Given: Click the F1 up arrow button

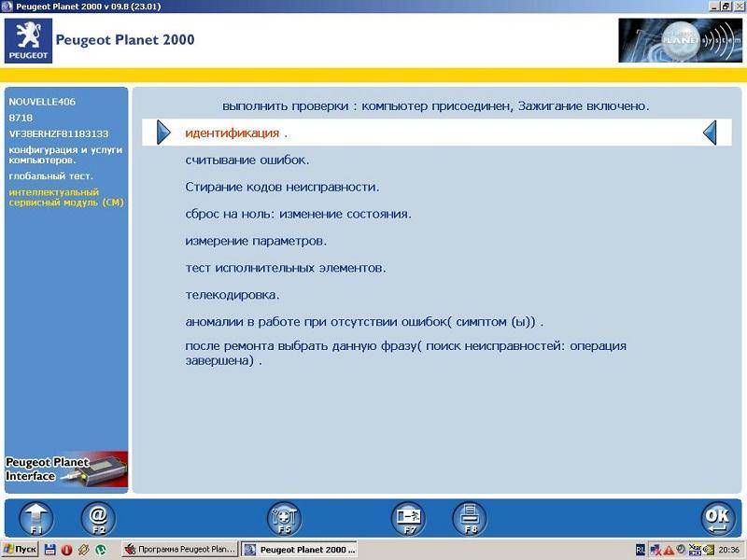Looking at the screenshot, I should (36, 518).
